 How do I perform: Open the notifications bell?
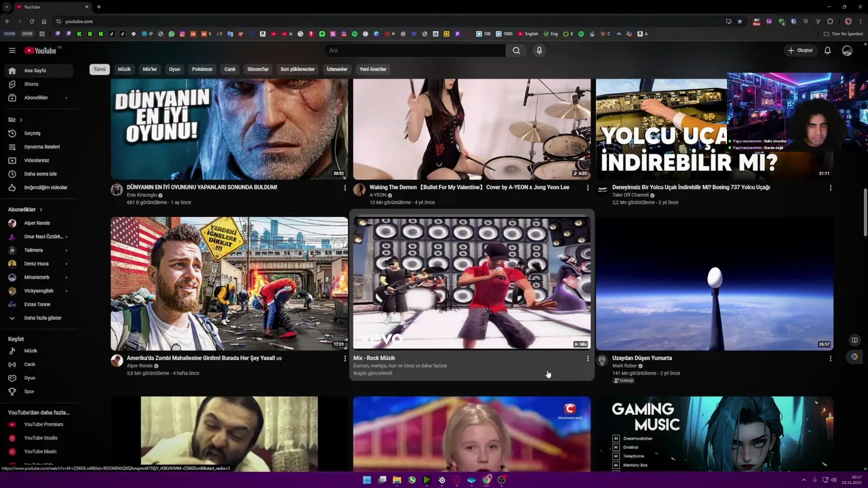(x=827, y=50)
